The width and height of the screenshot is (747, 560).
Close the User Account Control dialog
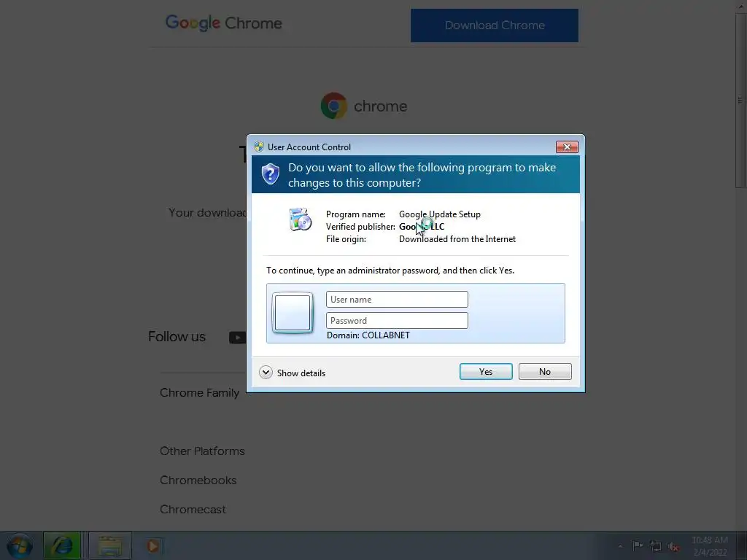click(x=566, y=147)
